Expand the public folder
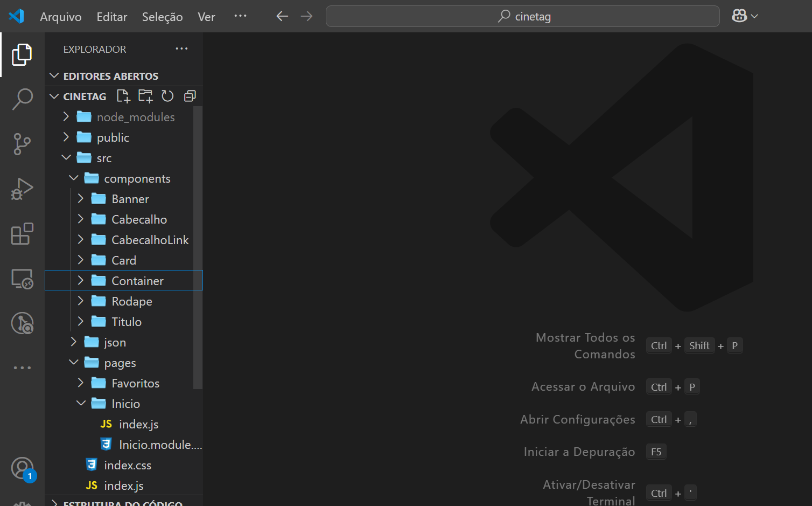 tap(119, 137)
